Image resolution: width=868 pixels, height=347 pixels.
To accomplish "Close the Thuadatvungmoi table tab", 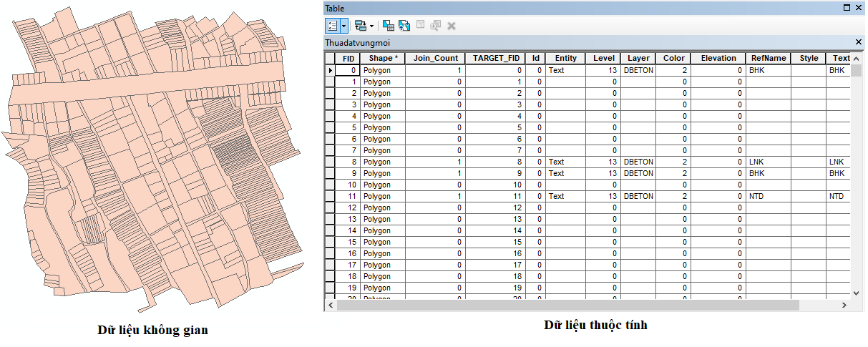I will click(858, 42).
